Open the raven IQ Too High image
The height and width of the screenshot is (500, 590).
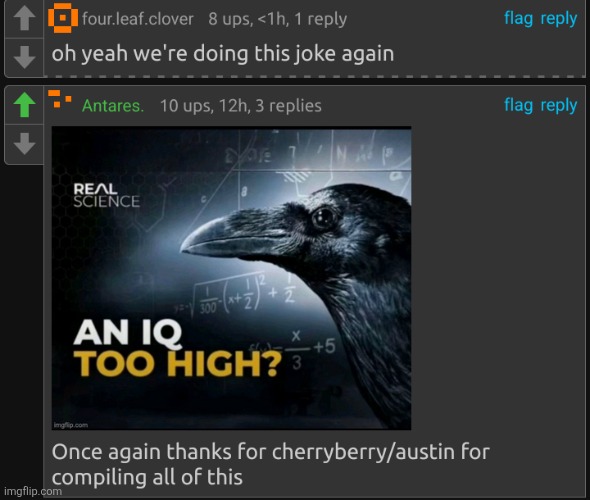231,278
